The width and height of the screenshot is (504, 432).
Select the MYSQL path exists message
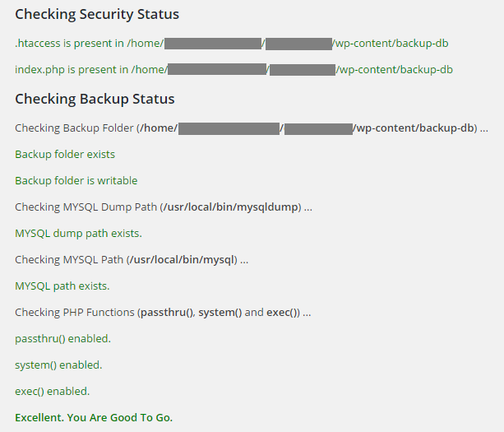[x=62, y=286]
